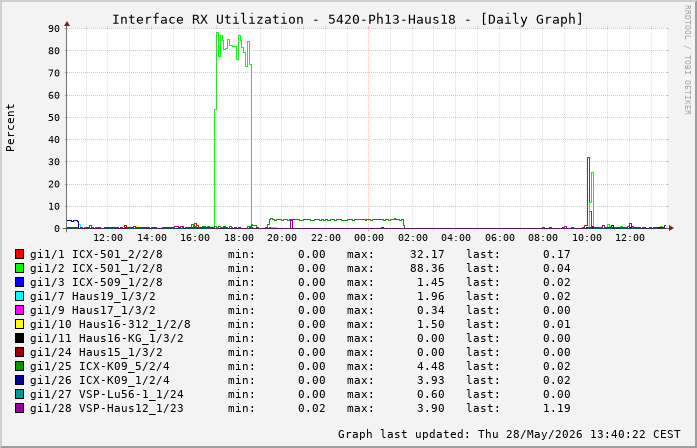Click the 30 y-axis tick label
The image size is (697, 448).
coord(54,162)
